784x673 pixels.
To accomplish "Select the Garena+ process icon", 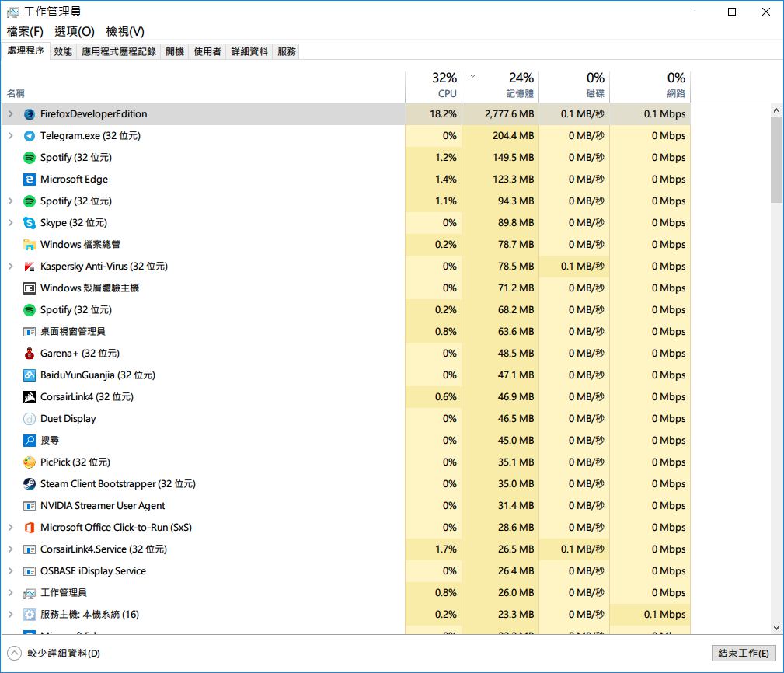I will click(x=30, y=354).
